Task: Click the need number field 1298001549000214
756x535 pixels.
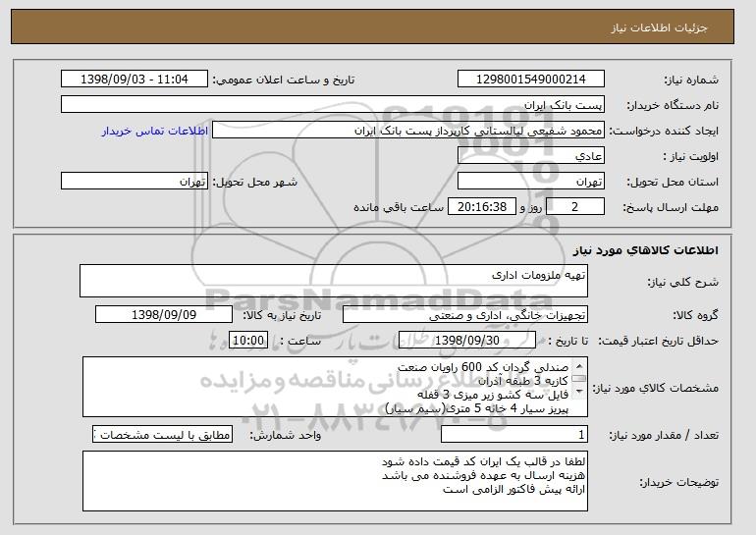Action: [x=531, y=80]
